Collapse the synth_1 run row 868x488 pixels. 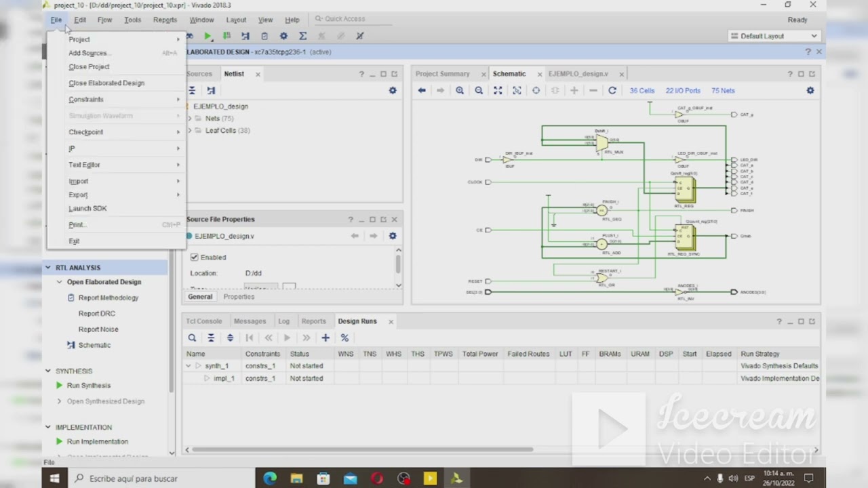pos(189,366)
